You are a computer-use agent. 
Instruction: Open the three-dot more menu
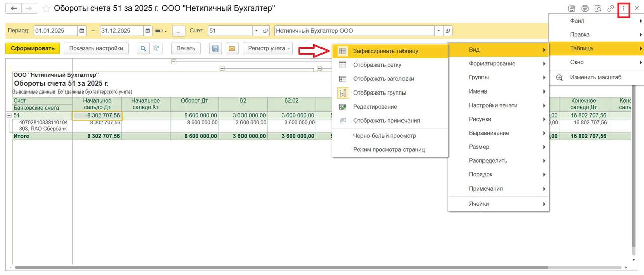point(624,9)
